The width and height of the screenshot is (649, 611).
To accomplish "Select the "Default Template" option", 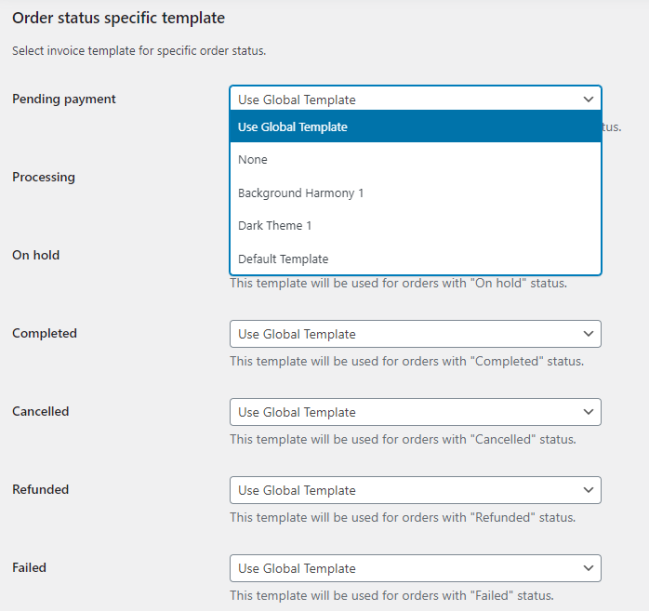I will click(283, 259).
